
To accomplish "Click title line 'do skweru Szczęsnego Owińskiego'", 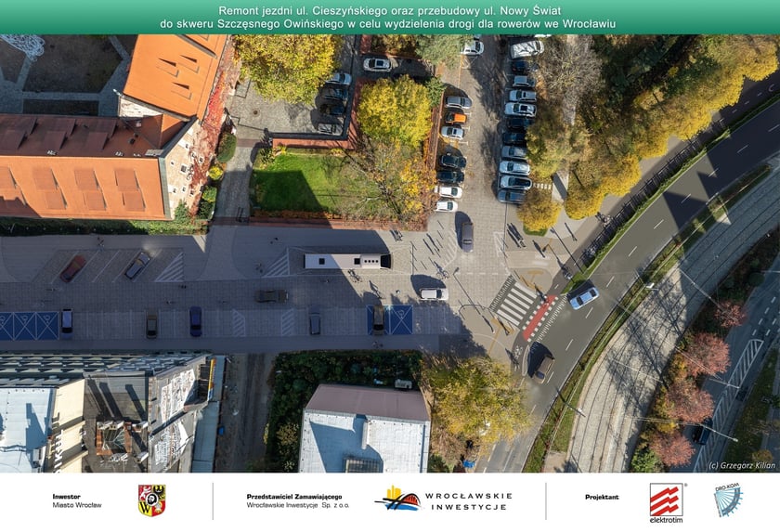I will click(388, 24).
